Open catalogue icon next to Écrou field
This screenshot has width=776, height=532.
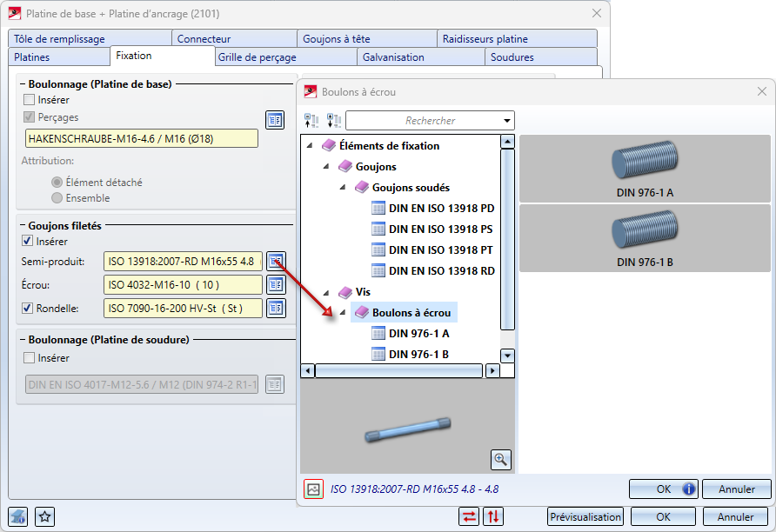(x=276, y=284)
